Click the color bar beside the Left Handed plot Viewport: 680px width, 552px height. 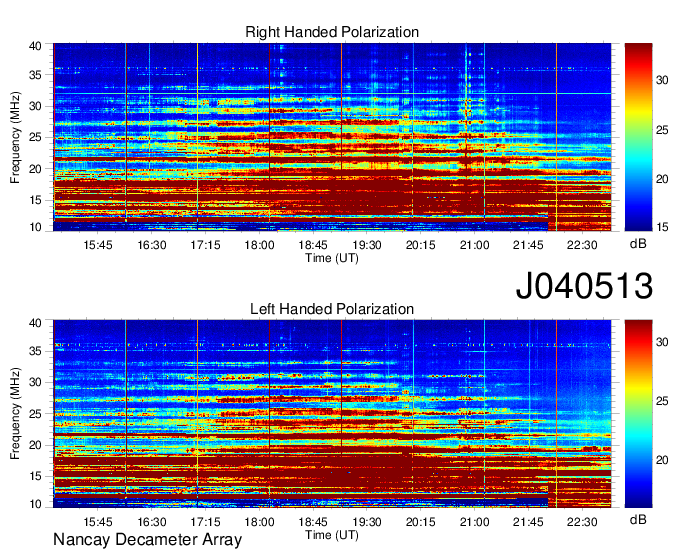point(638,414)
